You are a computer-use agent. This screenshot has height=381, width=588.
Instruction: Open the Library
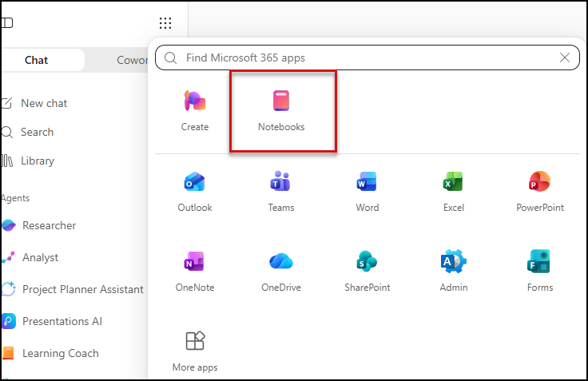28,161
